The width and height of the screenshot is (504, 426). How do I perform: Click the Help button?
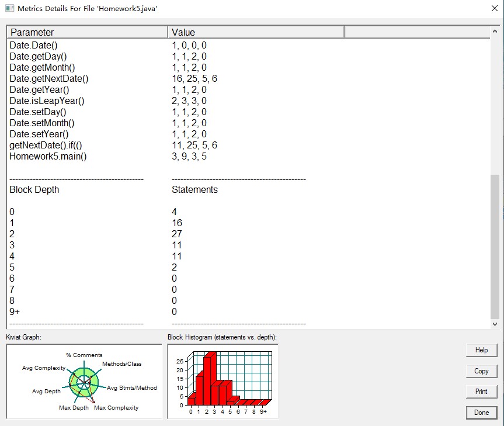pos(481,350)
